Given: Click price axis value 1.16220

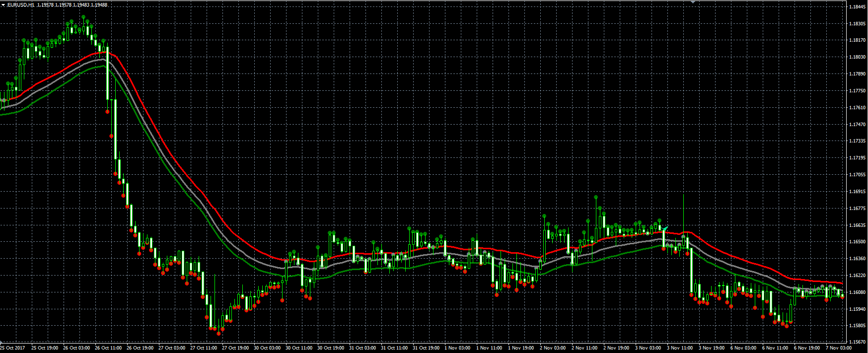Looking at the screenshot, I should [858, 276].
